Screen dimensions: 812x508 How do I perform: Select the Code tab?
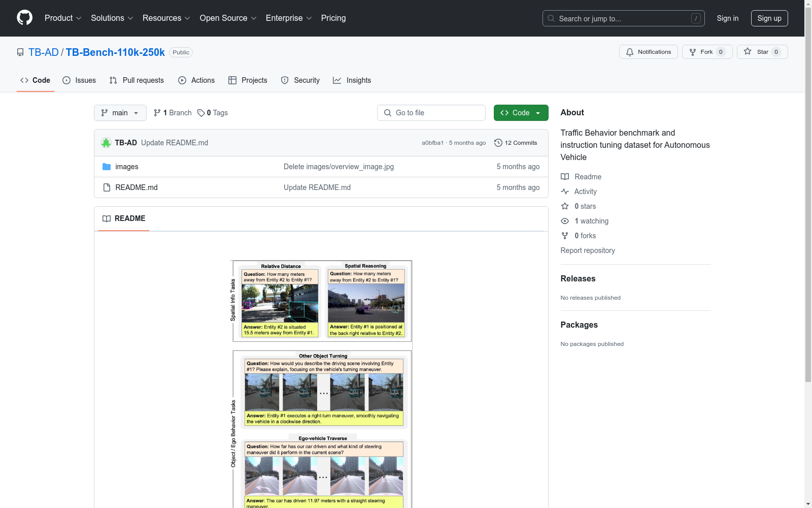[x=36, y=80]
